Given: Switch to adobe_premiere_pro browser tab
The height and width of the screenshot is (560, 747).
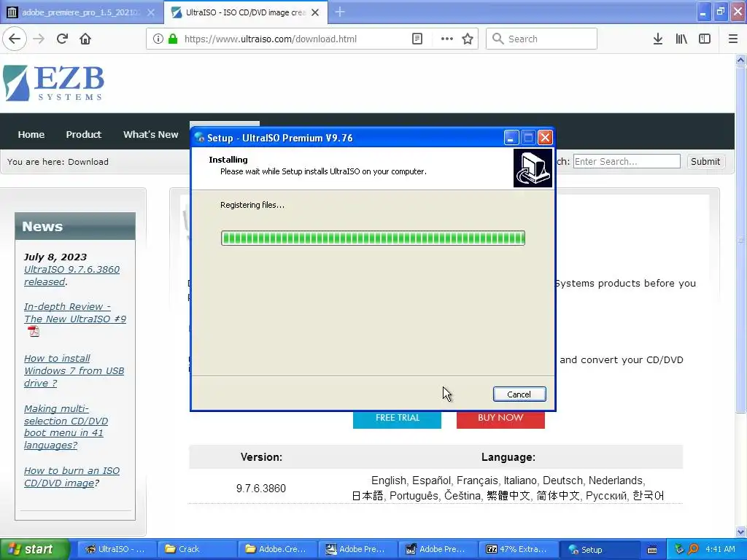Looking at the screenshot, I should (82, 12).
